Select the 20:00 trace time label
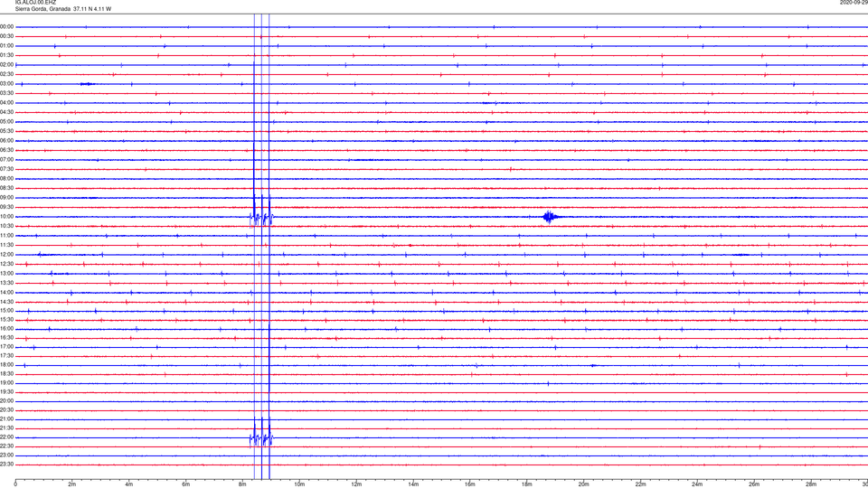 pos(6,400)
